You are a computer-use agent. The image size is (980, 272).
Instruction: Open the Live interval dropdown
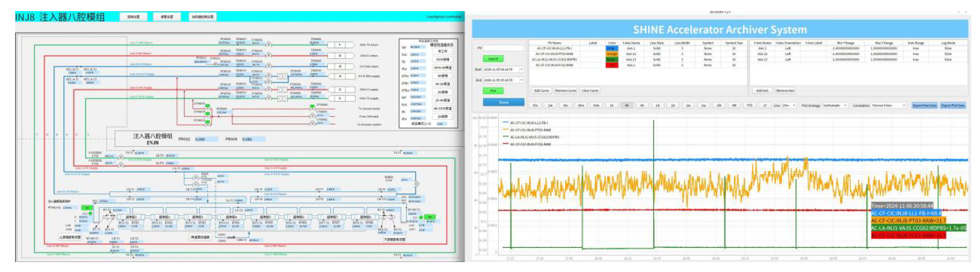tap(789, 105)
